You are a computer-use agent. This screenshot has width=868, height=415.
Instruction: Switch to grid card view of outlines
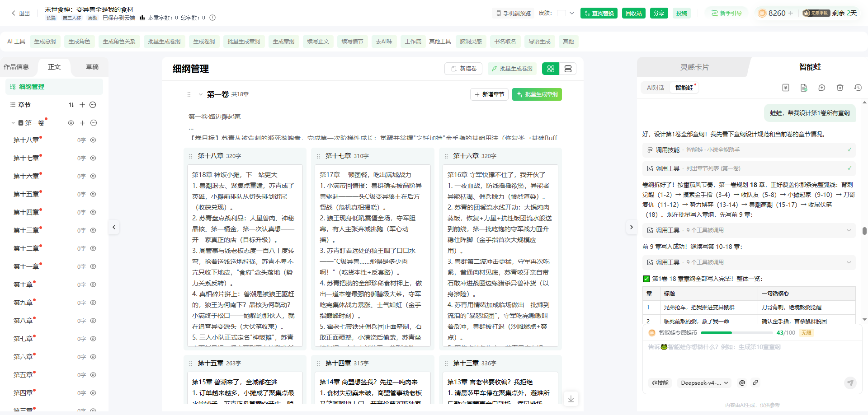click(551, 69)
